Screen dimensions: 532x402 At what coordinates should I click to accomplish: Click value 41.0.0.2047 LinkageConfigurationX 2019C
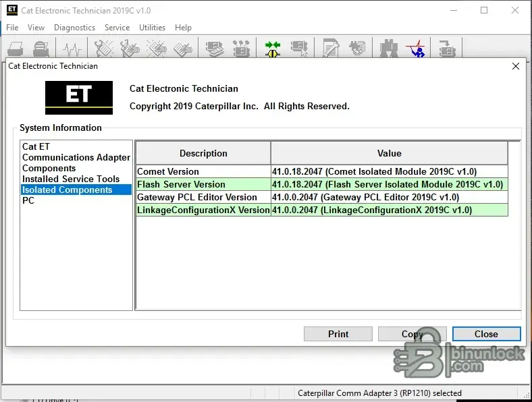pyautogui.click(x=389, y=210)
